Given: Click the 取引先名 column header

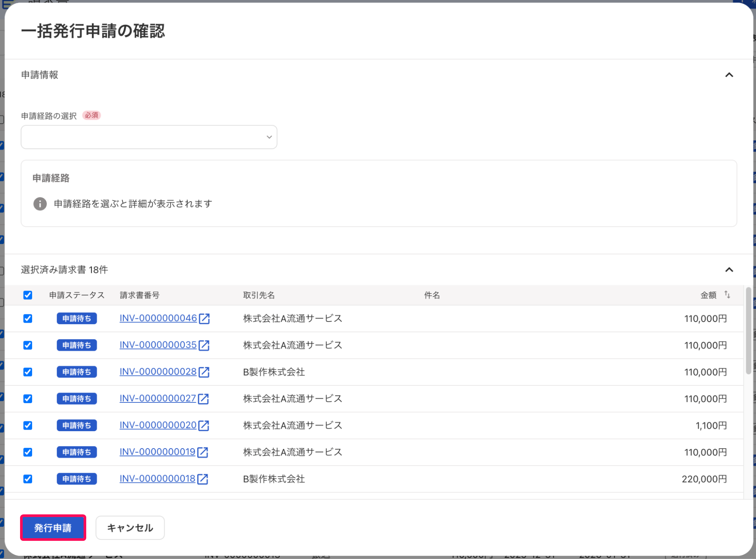Looking at the screenshot, I should pyautogui.click(x=259, y=295).
